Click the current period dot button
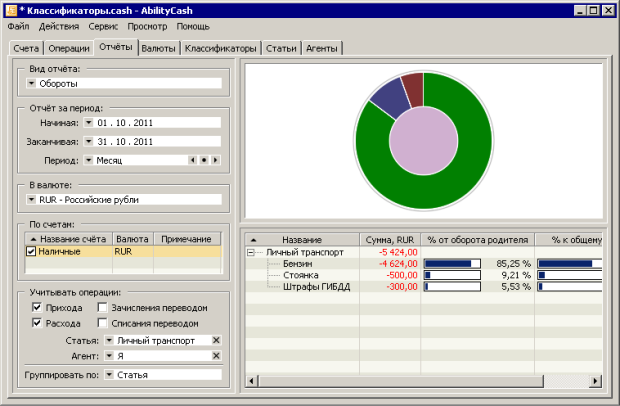This screenshot has height=406, width=620. click(x=203, y=160)
